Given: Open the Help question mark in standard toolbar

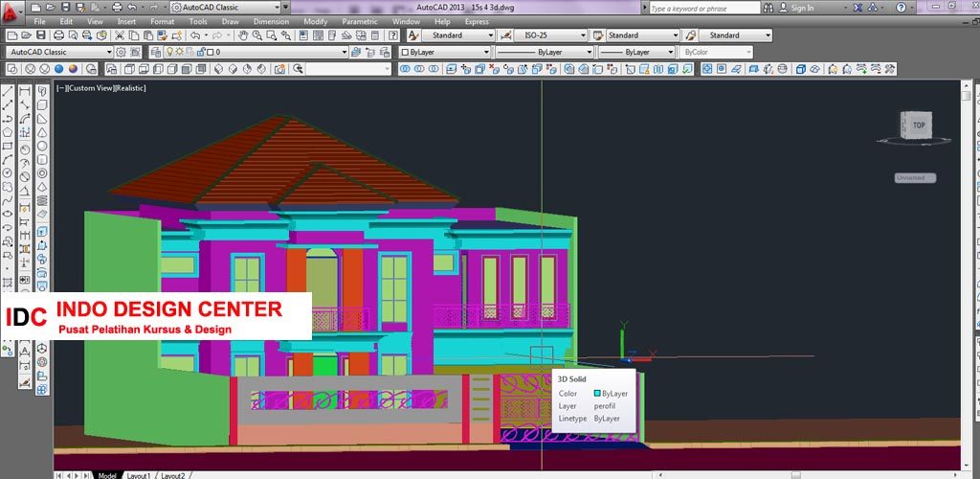Looking at the screenshot, I should coord(394,35).
